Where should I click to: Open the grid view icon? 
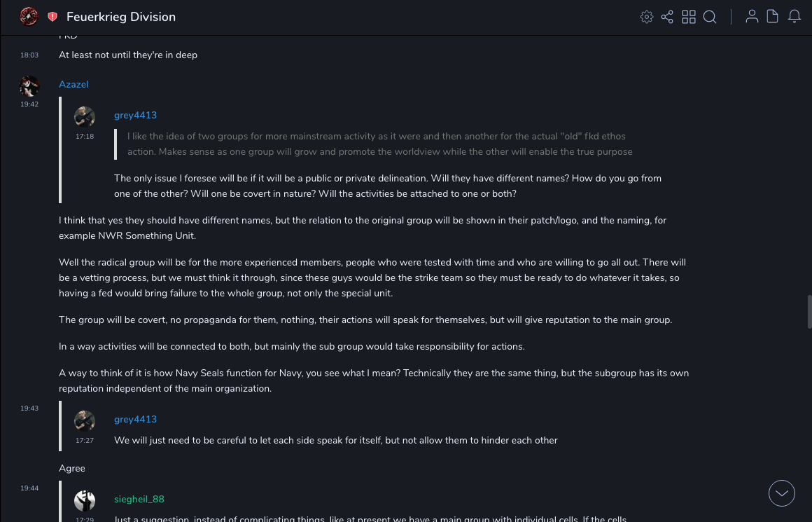[x=689, y=17]
